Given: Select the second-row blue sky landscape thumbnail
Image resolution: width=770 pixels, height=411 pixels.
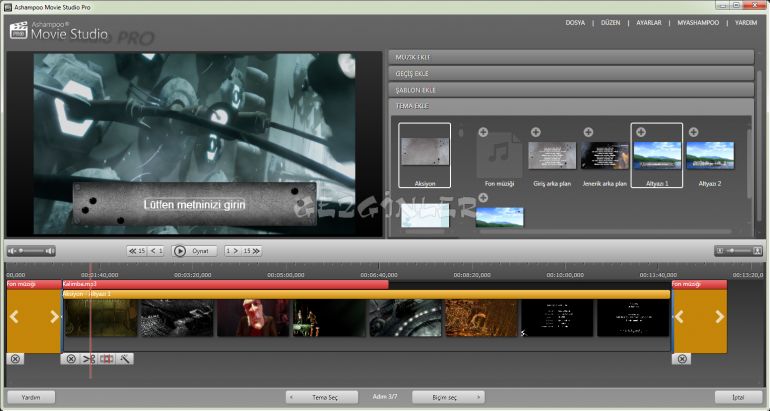Looking at the screenshot, I should 499,217.
